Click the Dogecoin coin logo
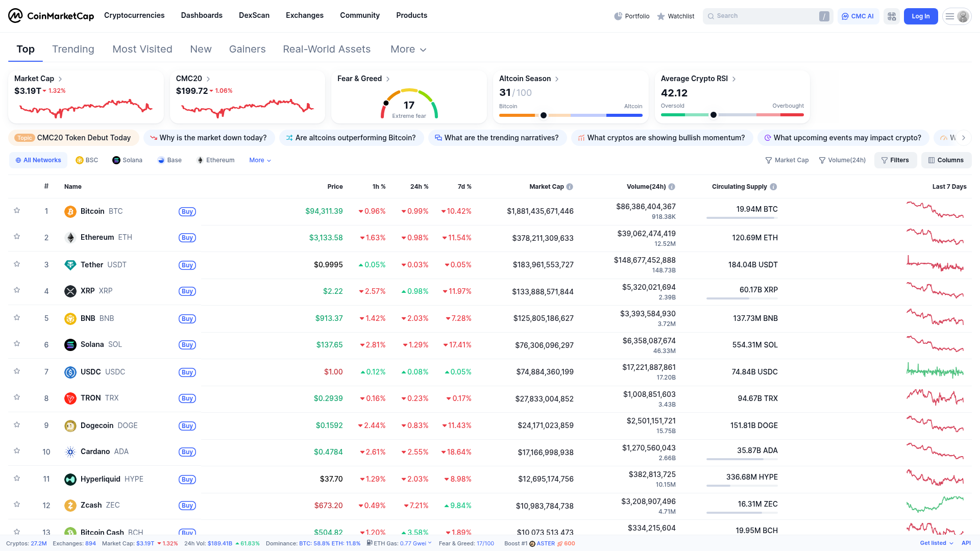This screenshot has width=980, height=551. tap(70, 425)
